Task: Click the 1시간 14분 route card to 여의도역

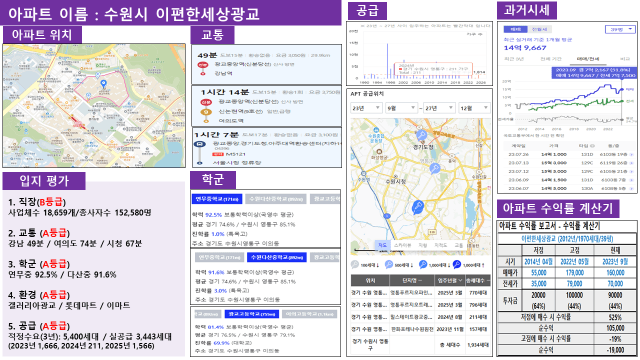Action: (x=267, y=106)
